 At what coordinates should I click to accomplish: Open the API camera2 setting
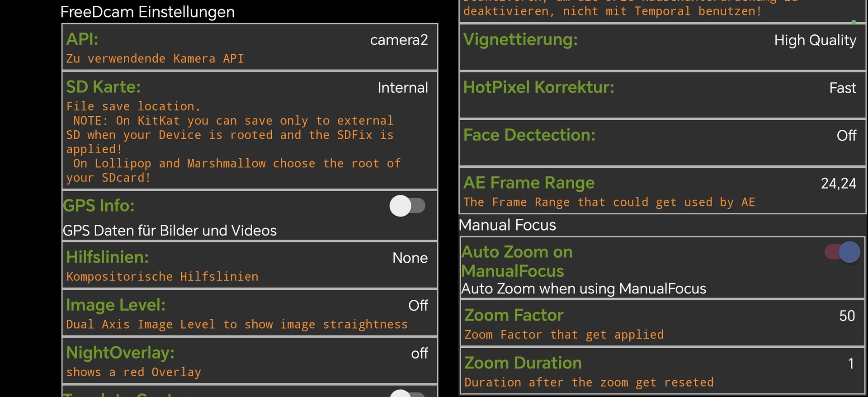(x=250, y=47)
